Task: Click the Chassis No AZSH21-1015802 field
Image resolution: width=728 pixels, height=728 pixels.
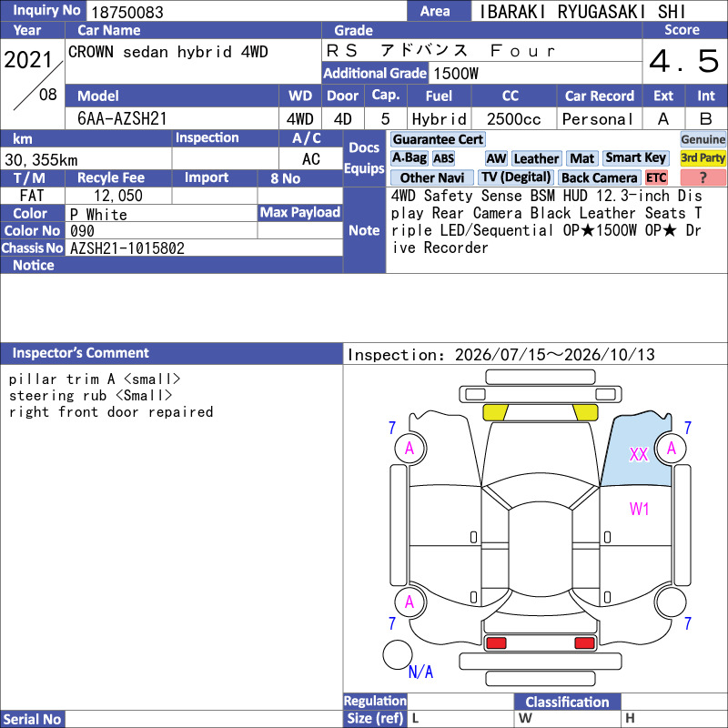Action: point(204,248)
